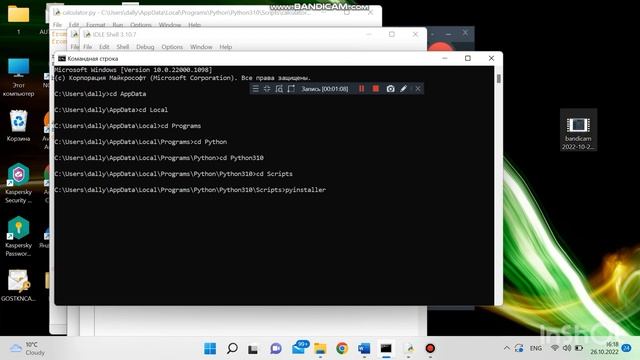Close the Bandicam recording overlay bar
640x360 pixels.
418,89
